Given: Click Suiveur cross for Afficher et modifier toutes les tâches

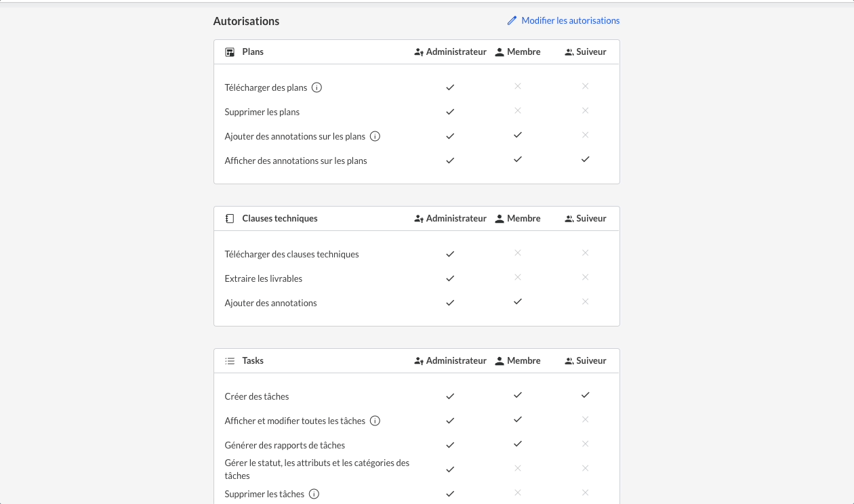Looking at the screenshot, I should point(586,419).
